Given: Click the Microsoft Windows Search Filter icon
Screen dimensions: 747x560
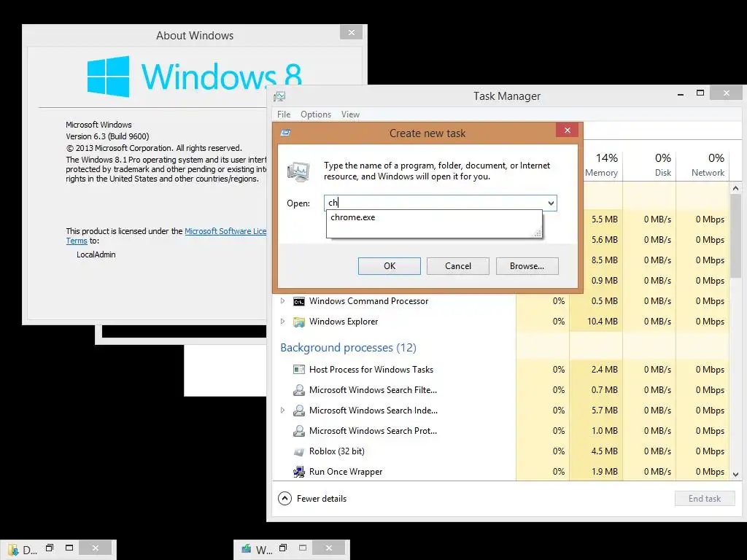Looking at the screenshot, I should coord(298,390).
